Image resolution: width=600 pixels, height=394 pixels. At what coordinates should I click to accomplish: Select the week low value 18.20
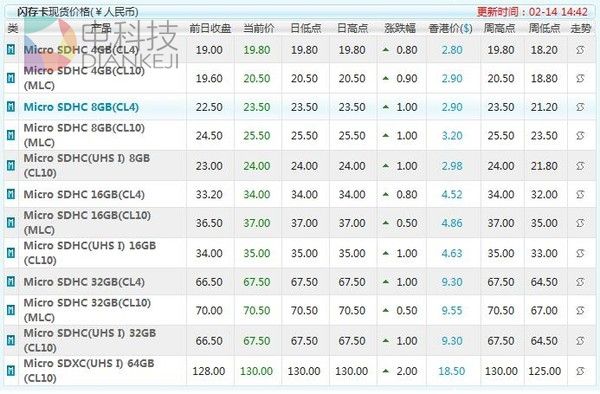(x=544, y=50)
